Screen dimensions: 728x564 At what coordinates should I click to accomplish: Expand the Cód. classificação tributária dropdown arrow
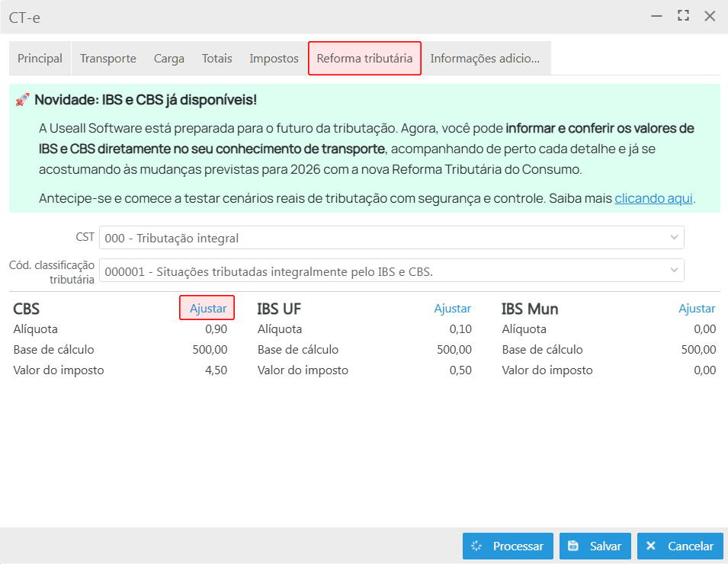coord(674,271)
